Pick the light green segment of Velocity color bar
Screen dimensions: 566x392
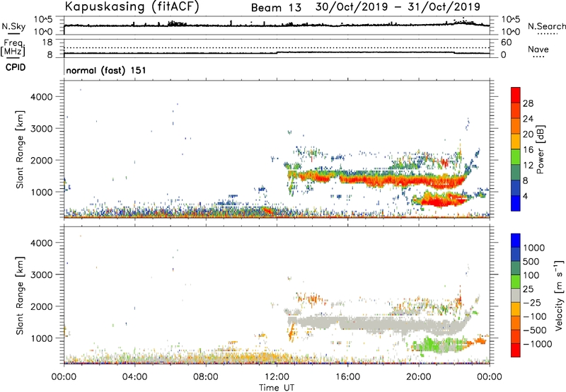[516, 282]
